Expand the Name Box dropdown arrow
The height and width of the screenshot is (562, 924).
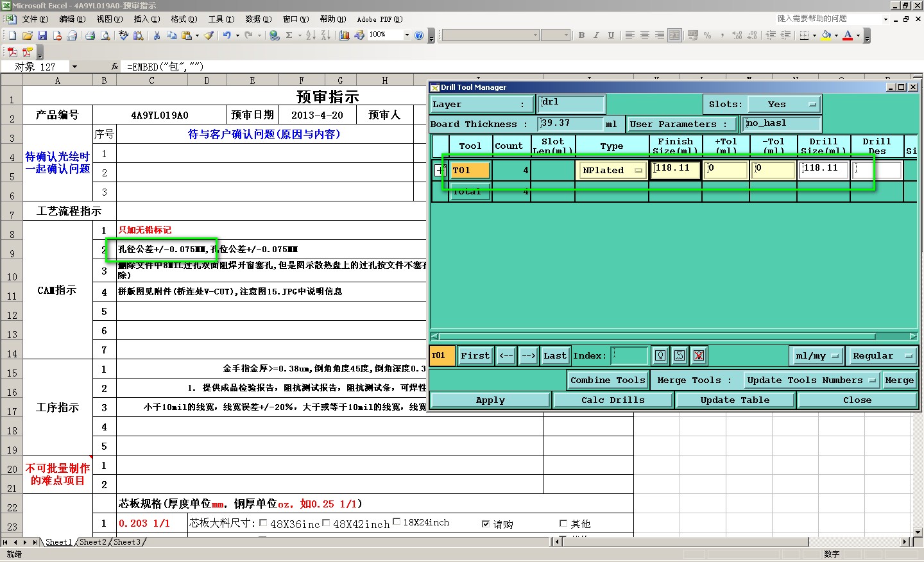74,67
